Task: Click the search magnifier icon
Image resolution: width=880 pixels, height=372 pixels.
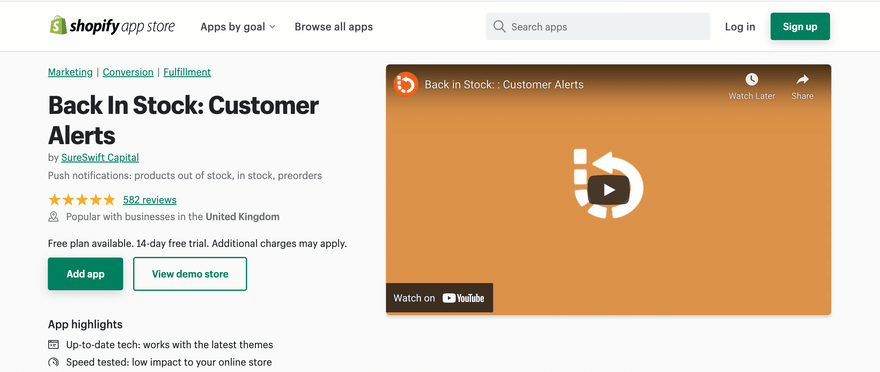Action: click(x=499, y=26)
